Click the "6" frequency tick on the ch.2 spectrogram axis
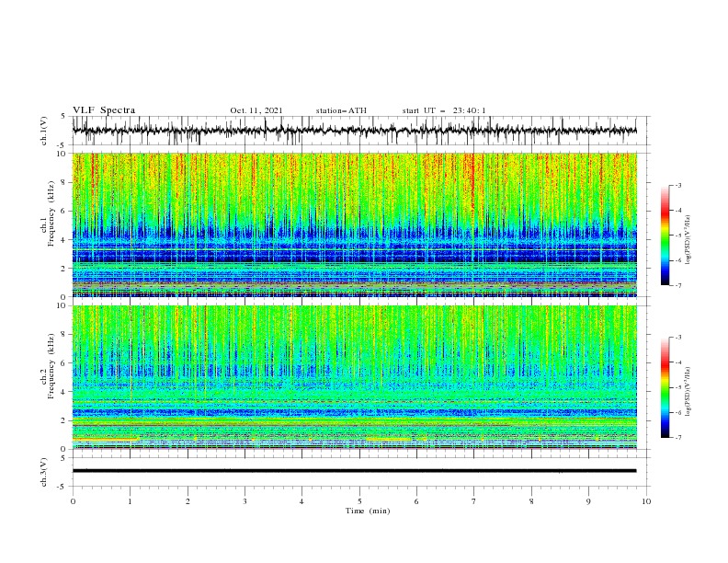This screenshot has height=563, width=728. [63, 363]
